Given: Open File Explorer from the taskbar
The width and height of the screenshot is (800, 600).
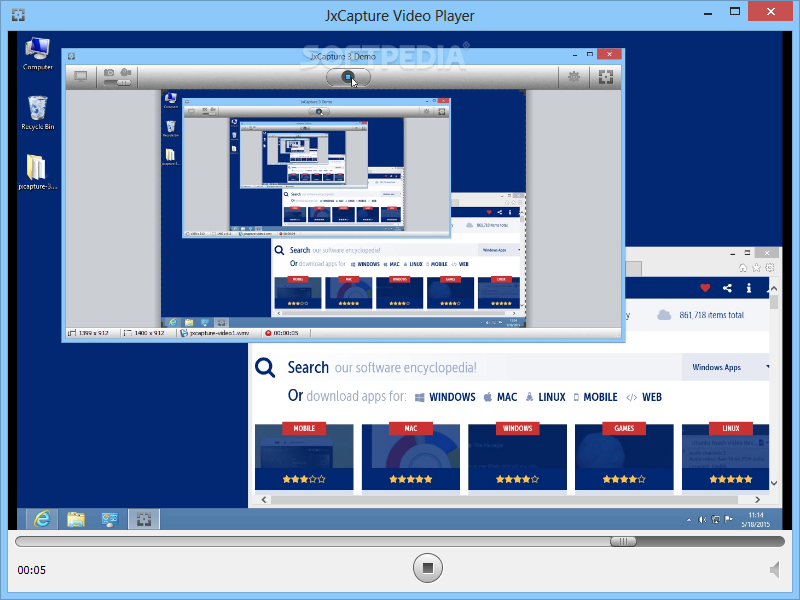Looking at the screenshot, I should [76, 519].
